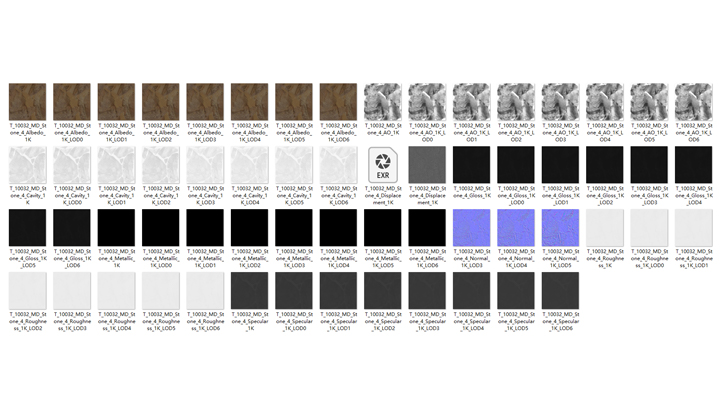This screenshot has width=720, height=410.
Task: Select the AO_1K grayscale thumbnail
Action: [x=382, y=101]
